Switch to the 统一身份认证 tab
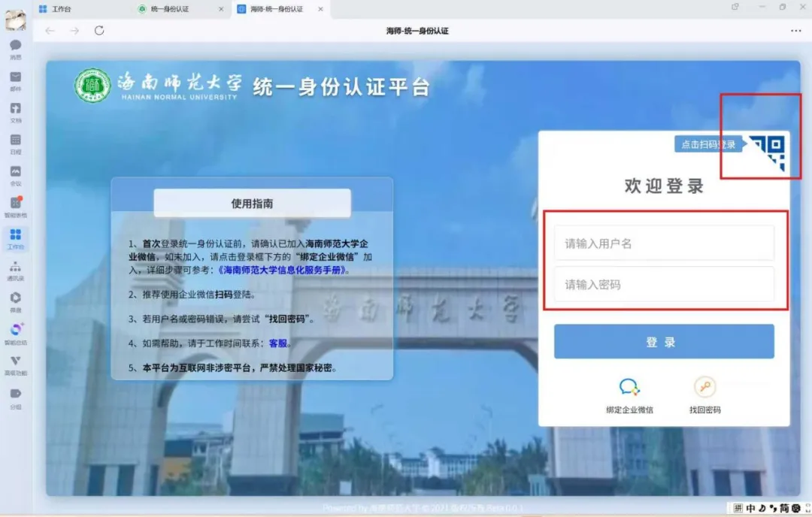Screen dimensions: 812x517 point(180,9)
